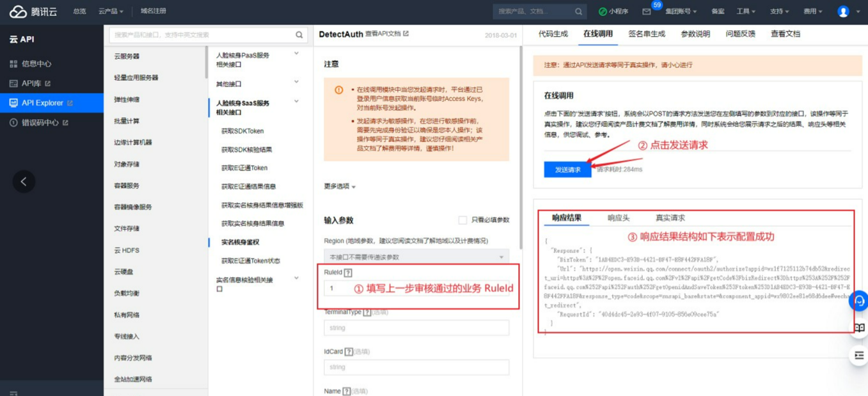Open the floating list menu button
Image resolution: width=868 pixels, height=396 pixels.
point(859,355)
